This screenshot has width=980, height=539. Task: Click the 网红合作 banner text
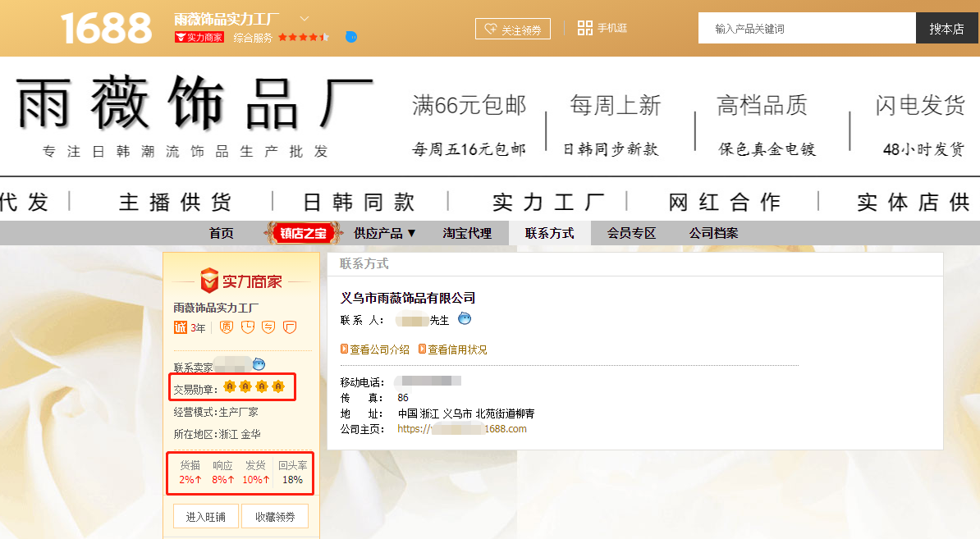tap(725, 202)
